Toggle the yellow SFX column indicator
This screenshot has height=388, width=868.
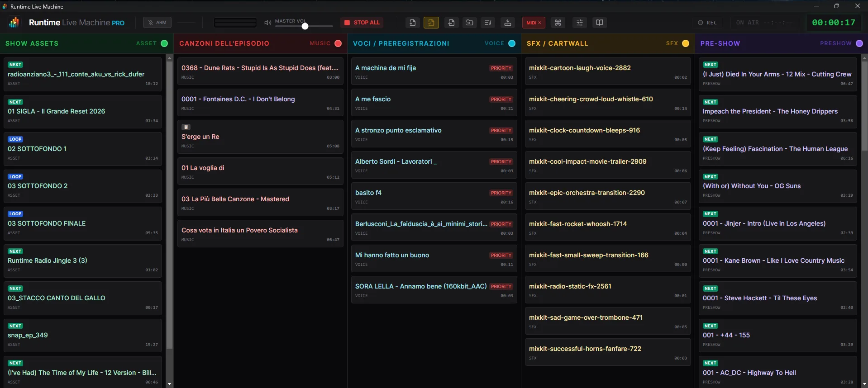686,43
